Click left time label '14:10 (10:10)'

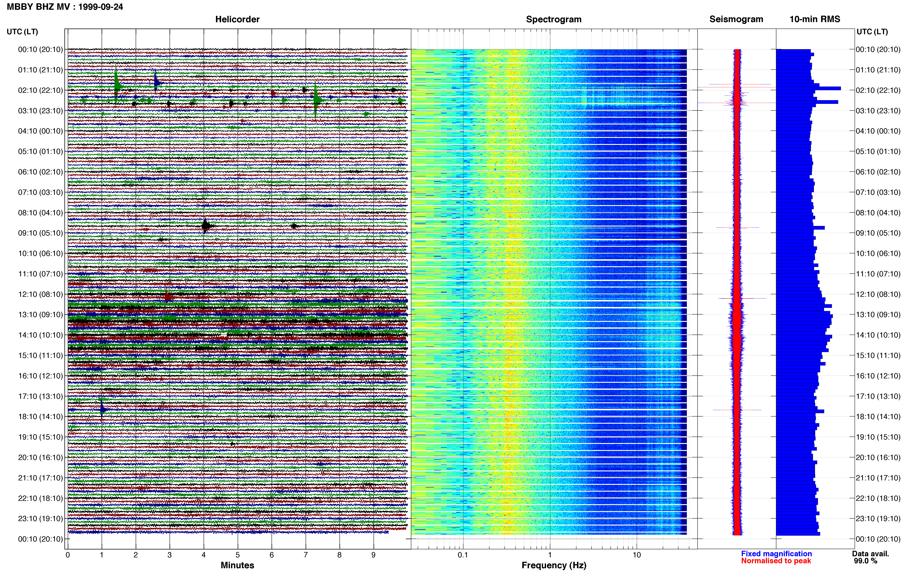coord(41,335)
